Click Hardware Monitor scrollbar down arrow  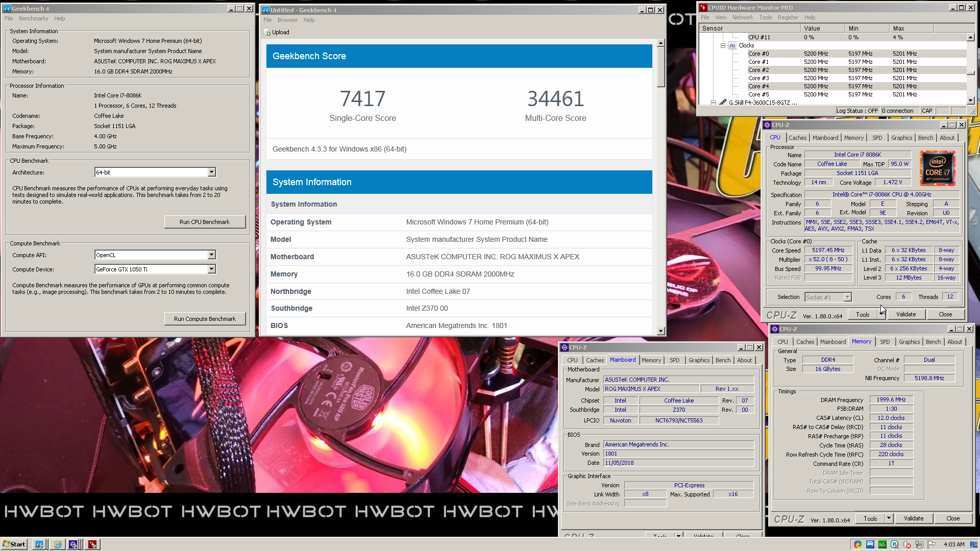point(970,101)
